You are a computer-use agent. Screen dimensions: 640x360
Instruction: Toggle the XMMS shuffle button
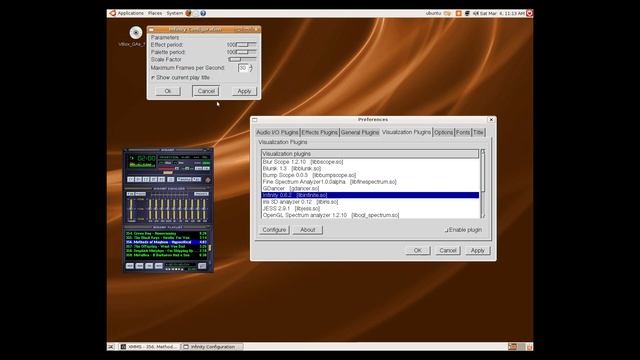[x=184, y=180]
